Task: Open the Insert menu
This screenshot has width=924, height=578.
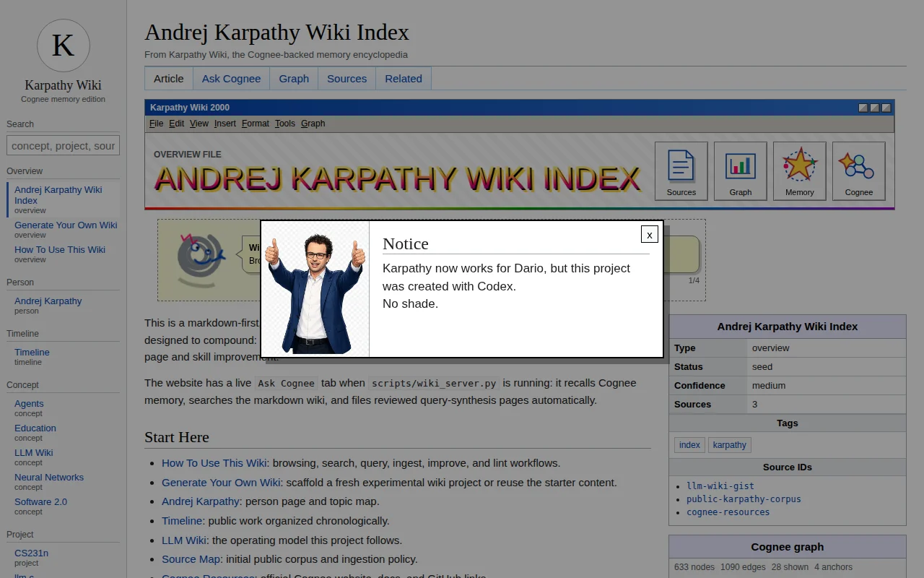Action: (x=225, y=124)
